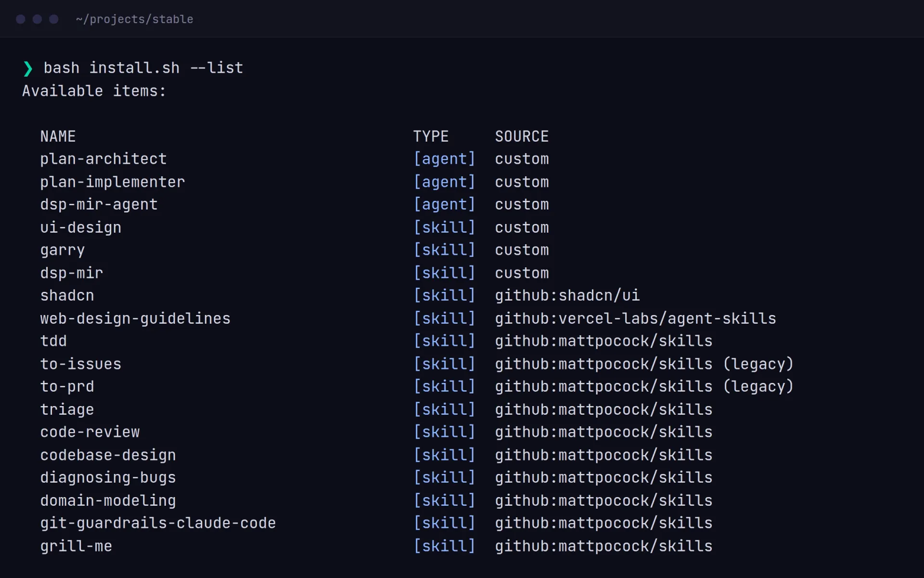
Task: Click the github:shadcn/ui source
Action: point(567,296)
